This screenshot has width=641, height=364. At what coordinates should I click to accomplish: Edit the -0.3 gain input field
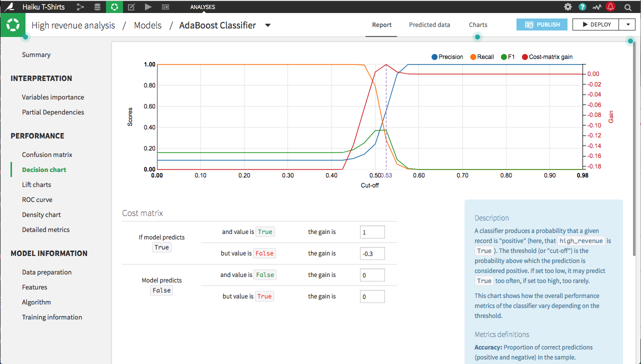[372, 253]
